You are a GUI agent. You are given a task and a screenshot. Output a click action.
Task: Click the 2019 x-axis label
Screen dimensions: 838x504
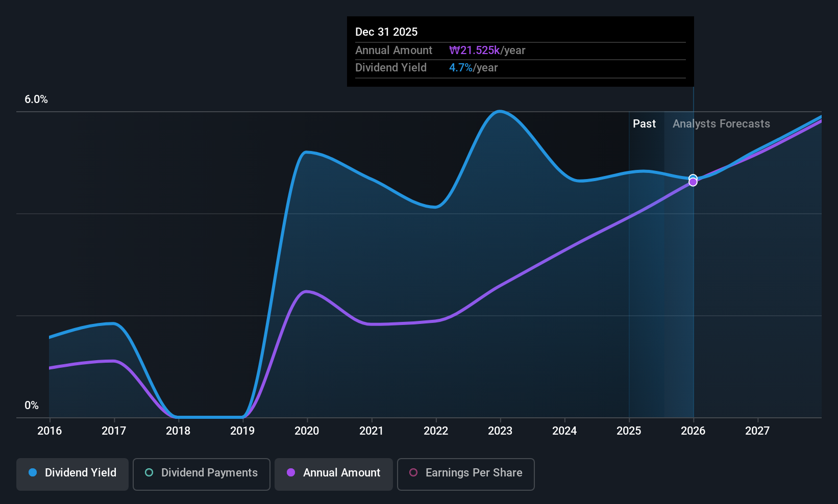pos(242,431)
